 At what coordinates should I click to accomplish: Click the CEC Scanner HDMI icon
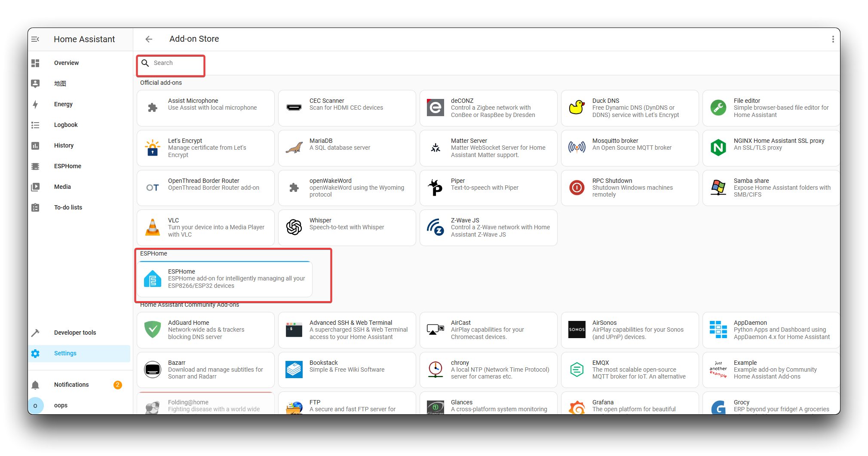(294, 108)
